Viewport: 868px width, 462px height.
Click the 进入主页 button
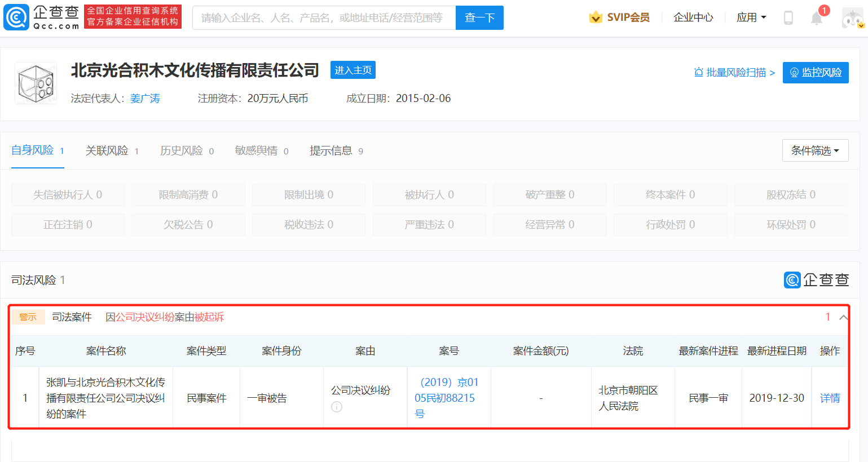click(353, 70)
